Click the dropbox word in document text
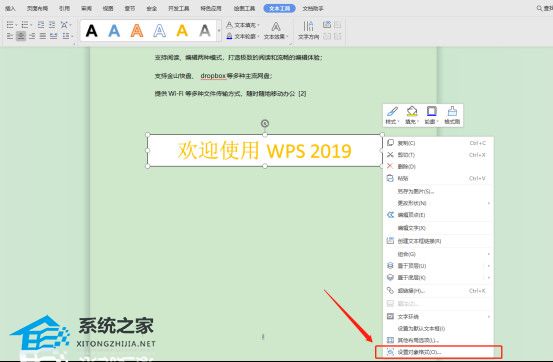Screen dimensions: 553x362 (213, 76)
